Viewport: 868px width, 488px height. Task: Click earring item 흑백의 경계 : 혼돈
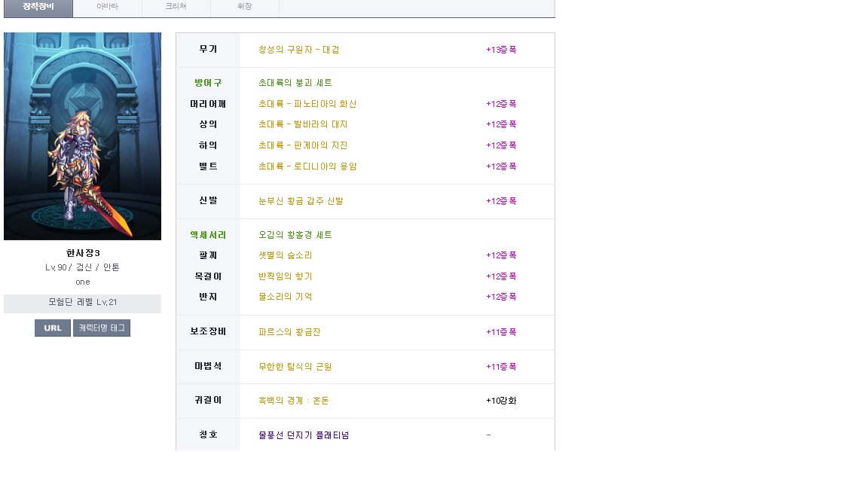[293, 401]
